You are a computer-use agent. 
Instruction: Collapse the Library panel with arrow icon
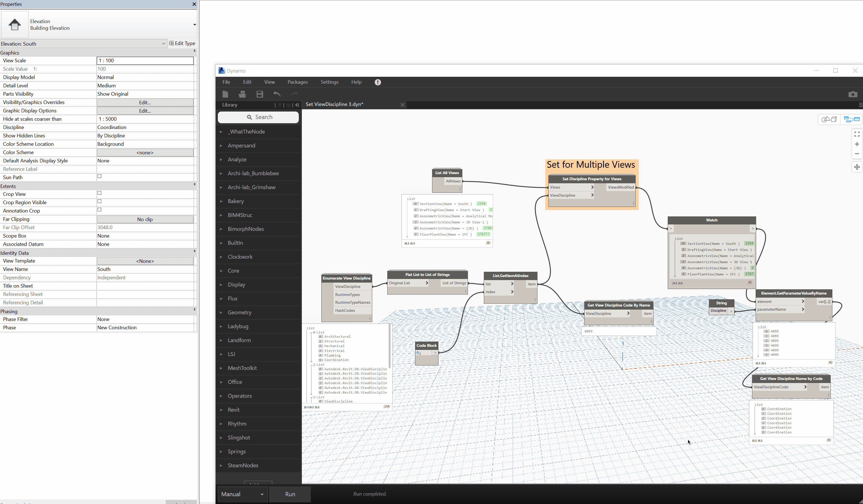297,105
